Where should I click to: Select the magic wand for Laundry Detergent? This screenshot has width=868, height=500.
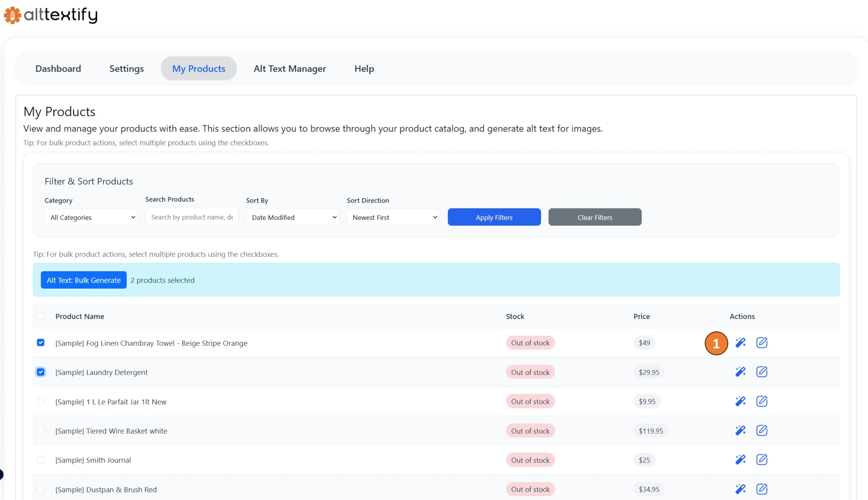click(x=740, y=372)
